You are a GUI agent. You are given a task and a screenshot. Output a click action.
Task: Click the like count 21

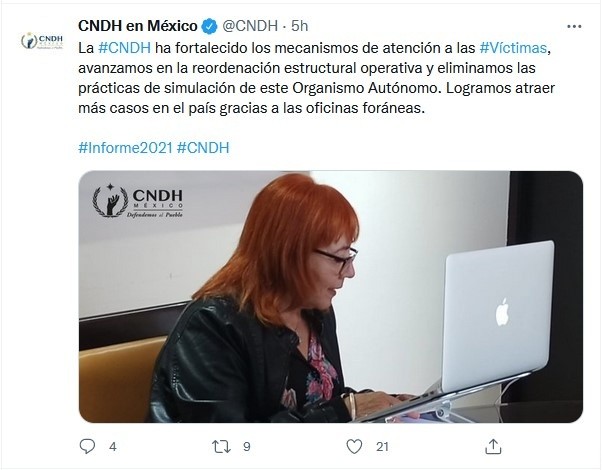point(382,447)
